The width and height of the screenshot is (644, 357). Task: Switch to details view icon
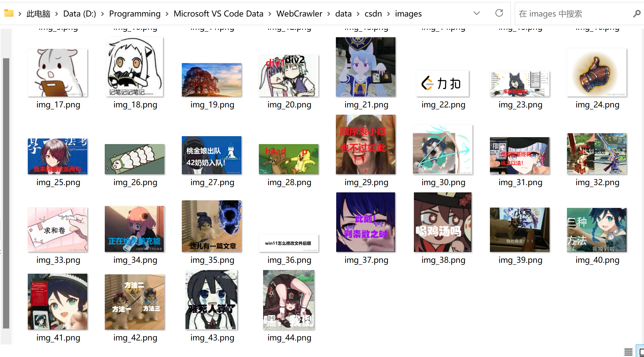coord(628,352)
